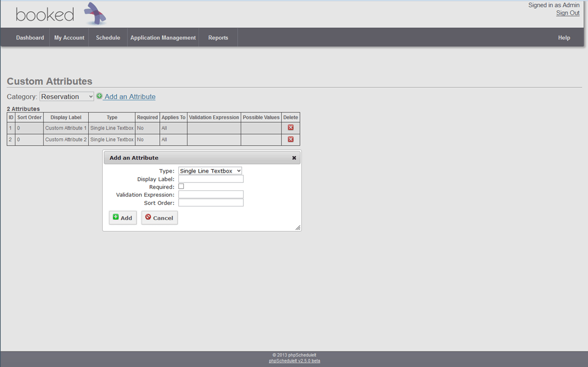Open phpScheduleIt v2.5.0 beta footer link
Viewport: 588px width, 367px height.
(294, 361)
